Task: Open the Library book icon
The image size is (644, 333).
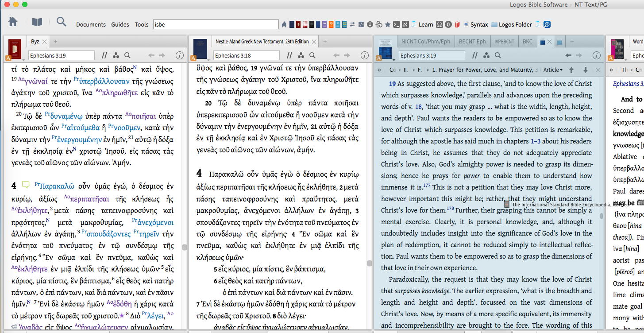Action: click(x=37, y=22)
